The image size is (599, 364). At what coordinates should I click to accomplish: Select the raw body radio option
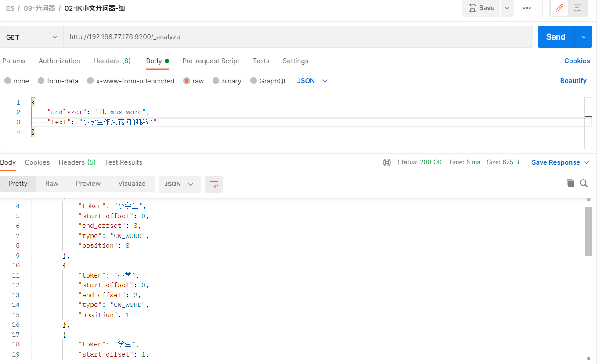click(x=187, y=81)
